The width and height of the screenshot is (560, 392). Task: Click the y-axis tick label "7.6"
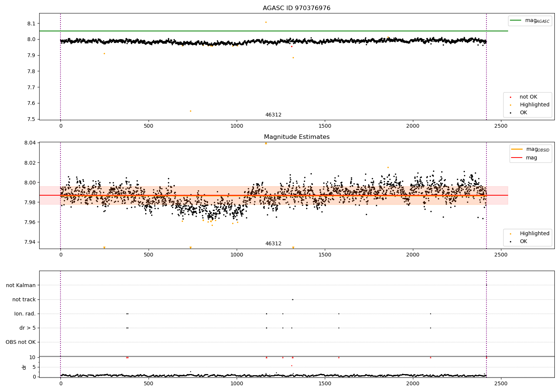coord(31,103)
